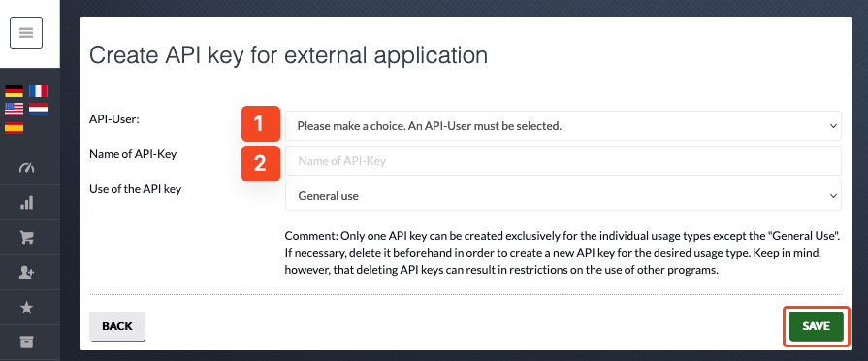Image resolution: width=868 pixels, height=361 pixels.
Task: Click the orange step 1 marker
Action: click(x=261, y=124)
